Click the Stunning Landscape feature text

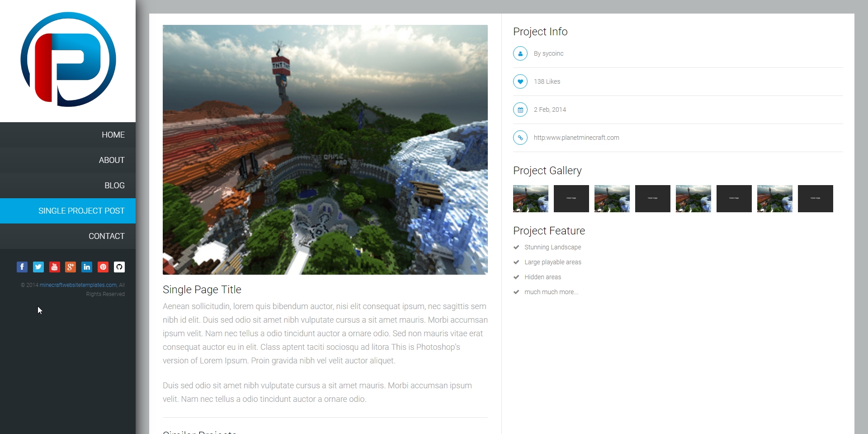coord(553,247)
